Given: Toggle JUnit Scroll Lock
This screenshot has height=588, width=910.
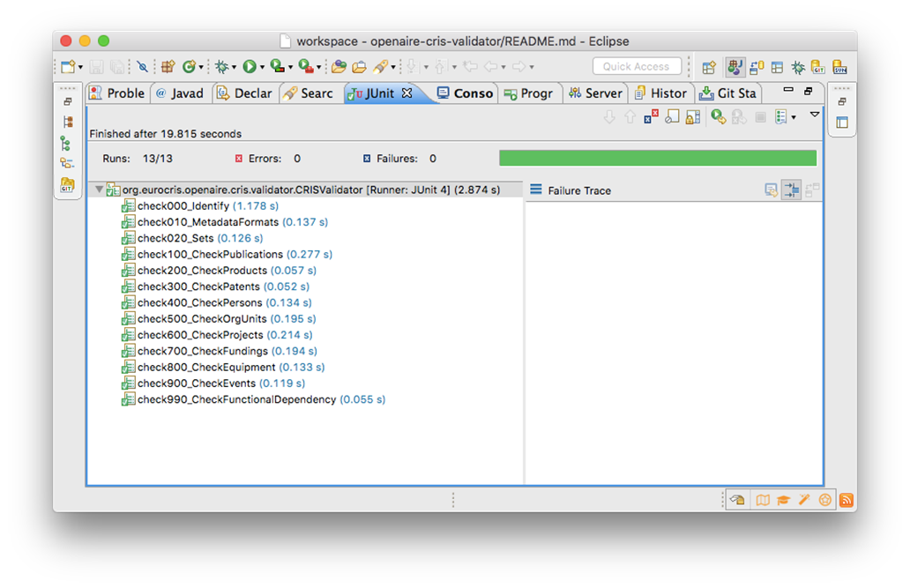Looking at the screenshot, I should click(692, 117).
